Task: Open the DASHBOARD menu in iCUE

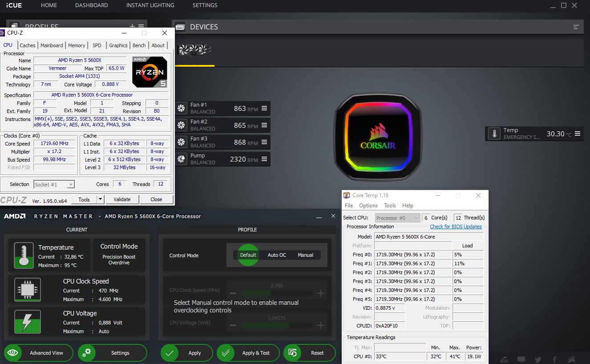Action: pyautogui.click(x=92, y=5)
